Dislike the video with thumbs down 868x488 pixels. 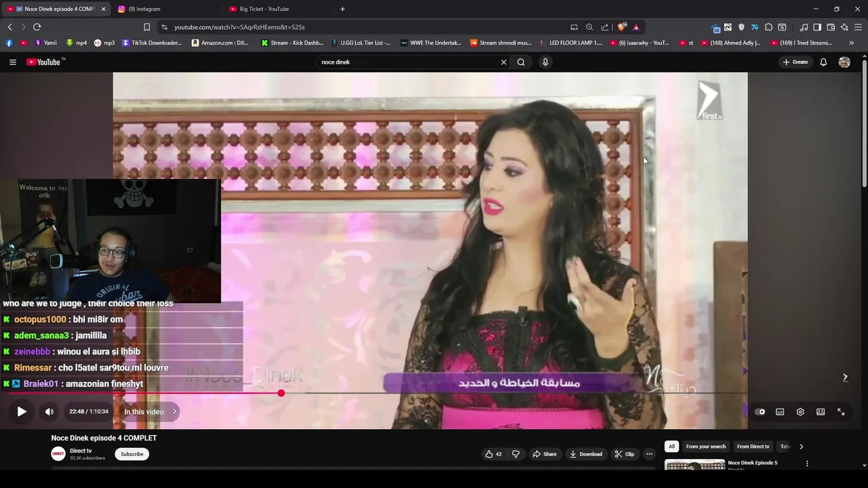coord(515,454)
